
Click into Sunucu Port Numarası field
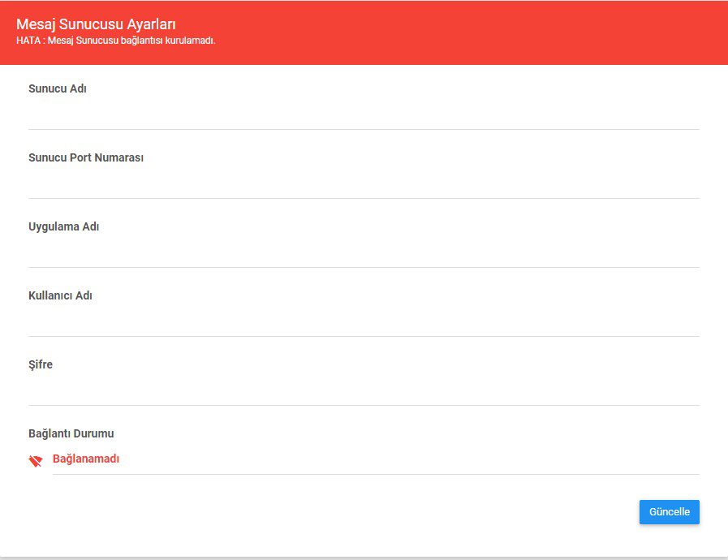coord(364,183)
